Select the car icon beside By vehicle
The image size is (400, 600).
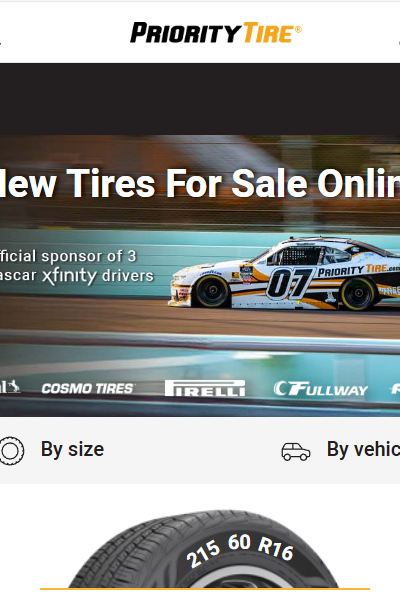click(296, 452)
